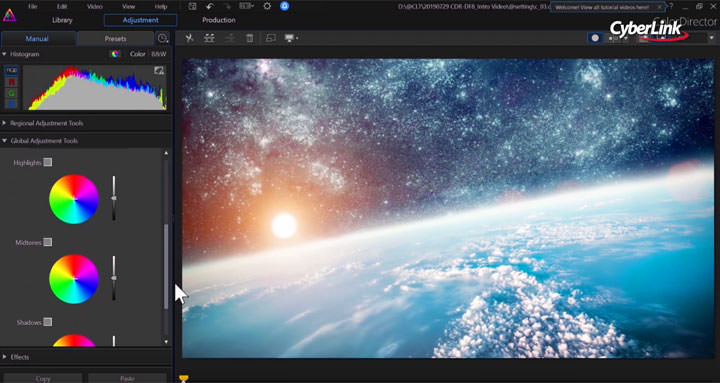The width and height of the screenshot is (720, 383).
Task: Click the space video preview image
Action: click(x=448, y=208)
